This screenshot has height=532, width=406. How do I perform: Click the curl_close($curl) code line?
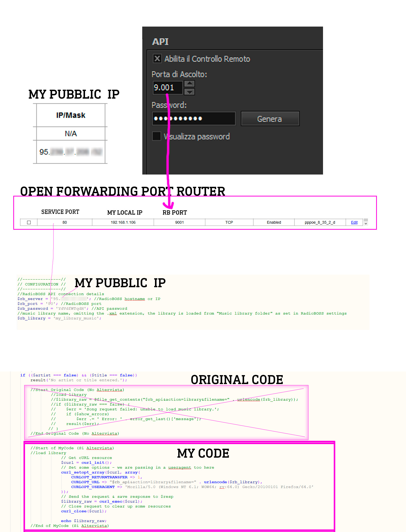pos(84,511)
